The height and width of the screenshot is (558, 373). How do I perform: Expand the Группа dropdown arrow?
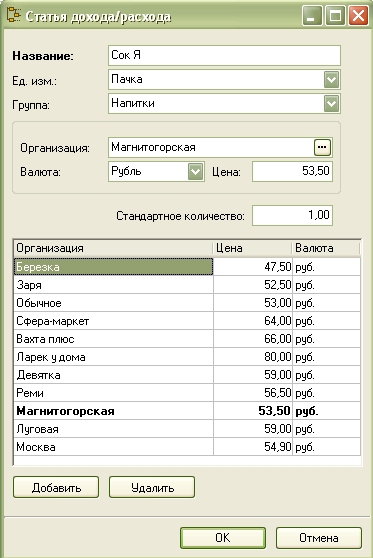(331, 104)
